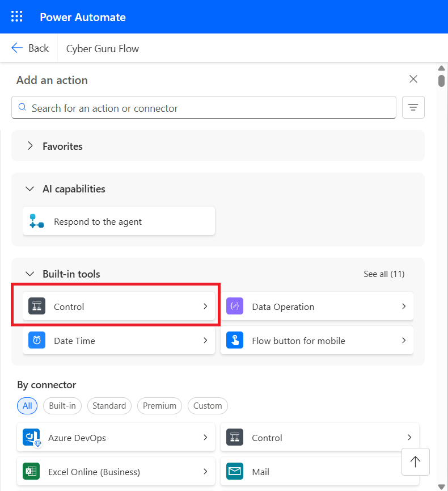Expand the Date Time chevron
The width and height of the screenshot is (448, 491).
tap(205, 341)
